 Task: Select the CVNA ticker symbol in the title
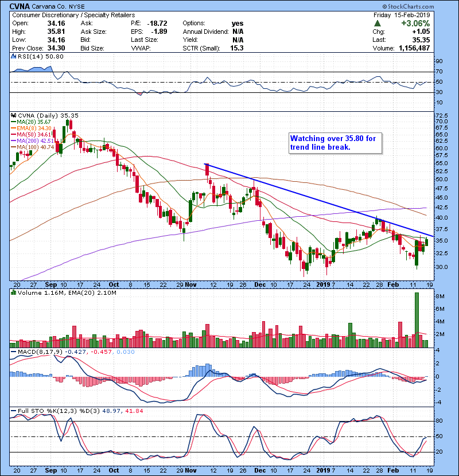[20, 6]
